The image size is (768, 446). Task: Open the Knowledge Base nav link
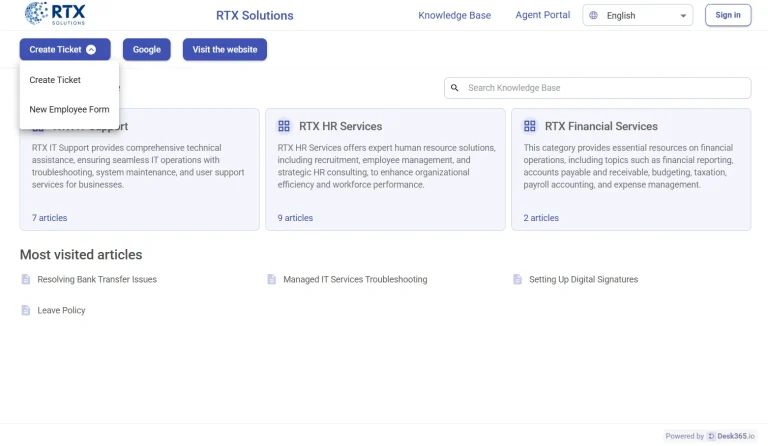455,15
